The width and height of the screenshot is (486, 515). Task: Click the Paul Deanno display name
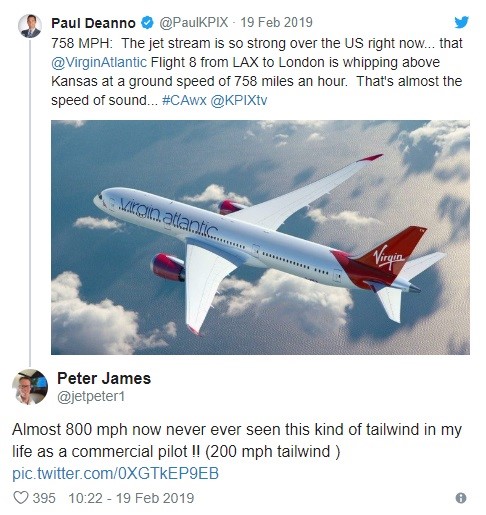93,23
